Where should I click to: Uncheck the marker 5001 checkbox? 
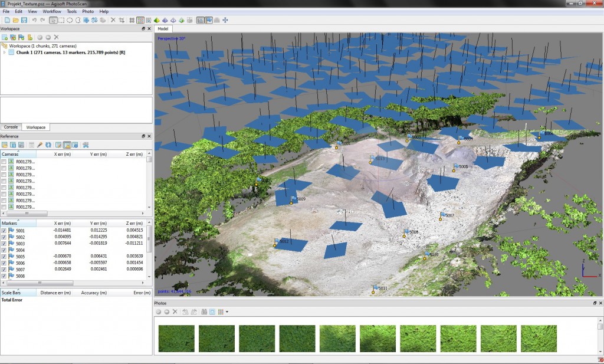click(4, 231)
